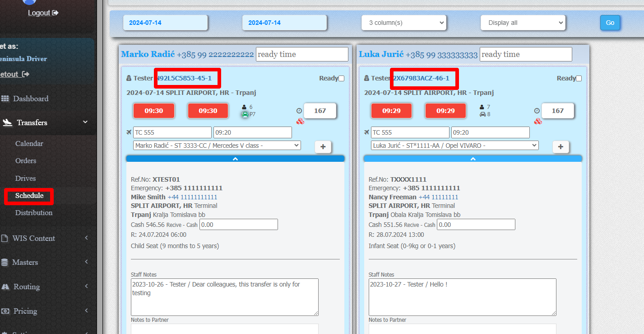Click the first red 09:30 time button
Screen dimensions: 644x334
153,111
